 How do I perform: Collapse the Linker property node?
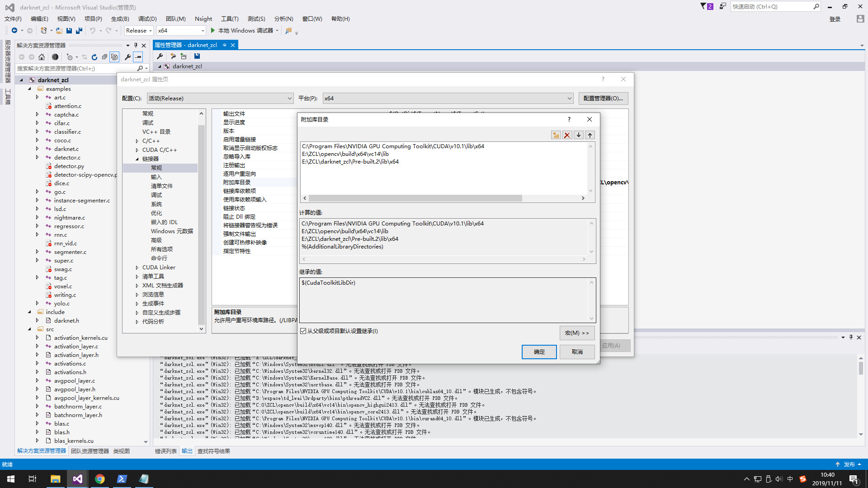point(137,159)
